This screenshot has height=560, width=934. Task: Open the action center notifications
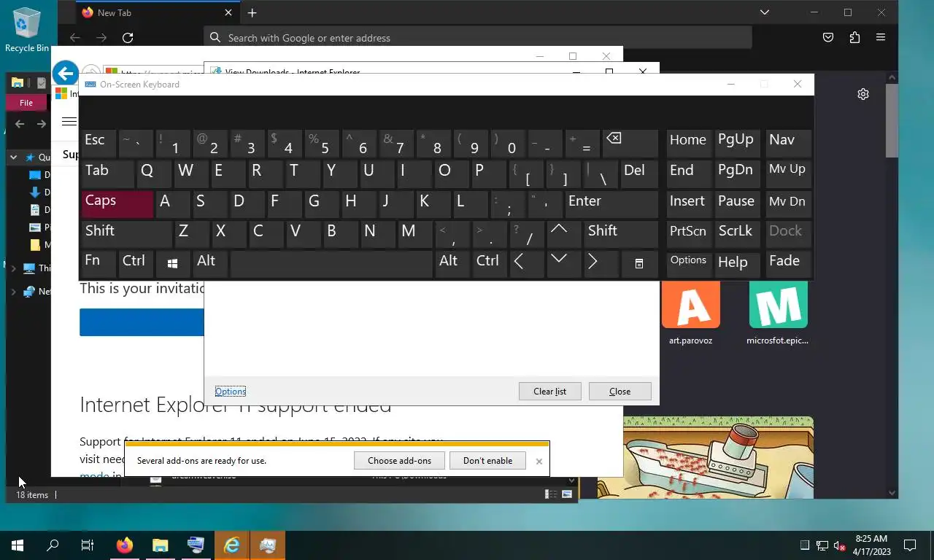coord(910,545)
